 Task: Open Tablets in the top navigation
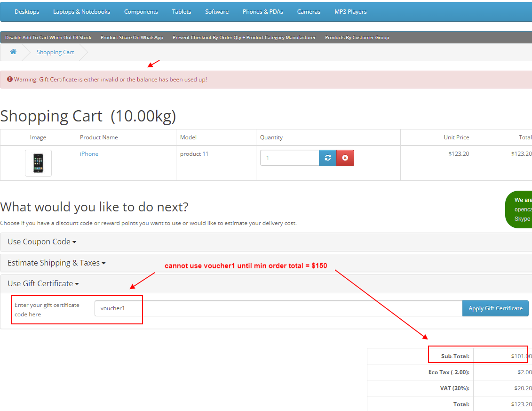click(x=181, y=11)
